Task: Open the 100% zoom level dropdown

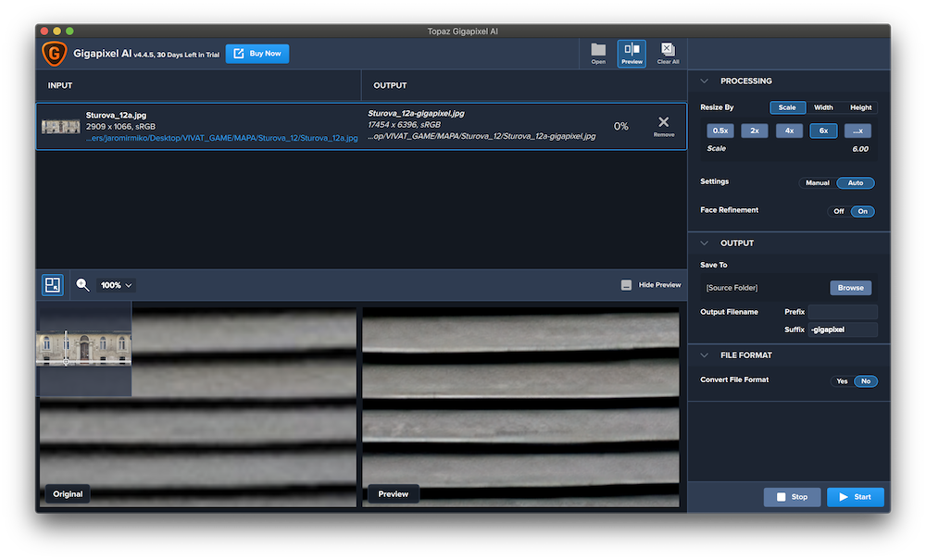Action: coord(117,285)
